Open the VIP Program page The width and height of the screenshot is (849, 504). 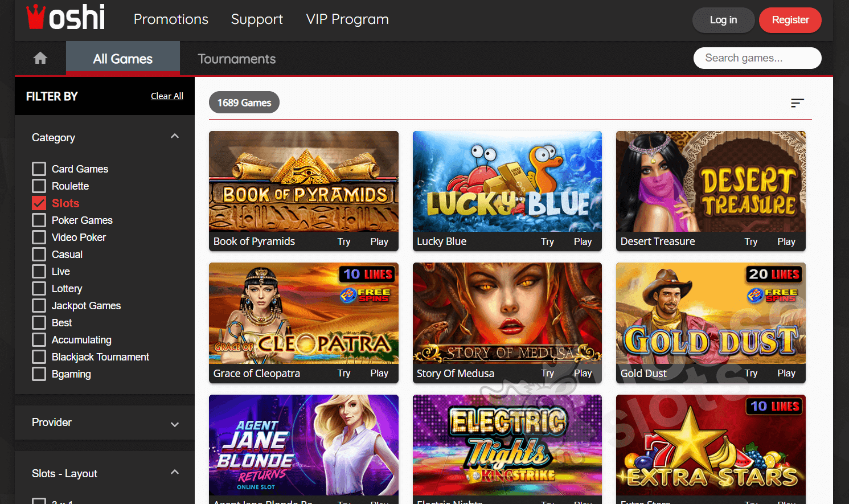pos(347,19)
